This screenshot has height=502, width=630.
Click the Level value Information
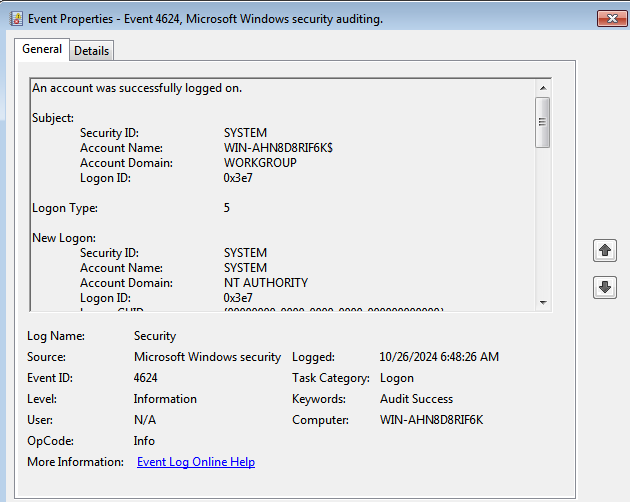click(x=165, y=399)
